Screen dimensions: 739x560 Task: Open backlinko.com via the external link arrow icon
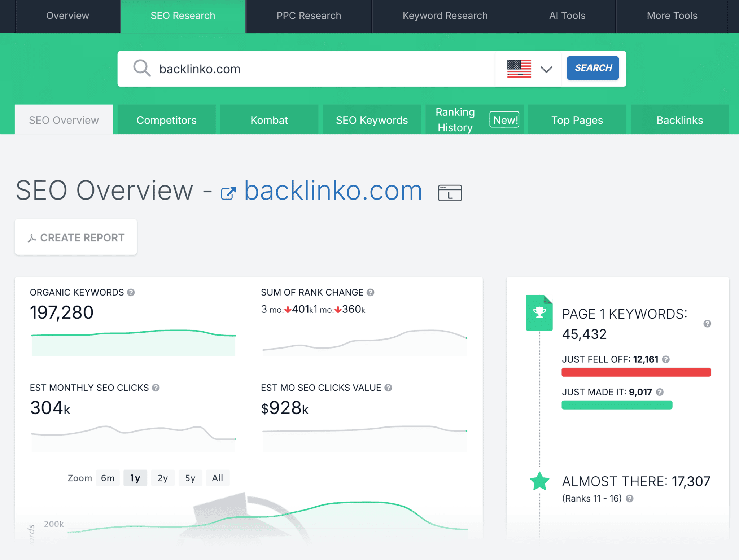pyautogui.click(x=228, y=192)
